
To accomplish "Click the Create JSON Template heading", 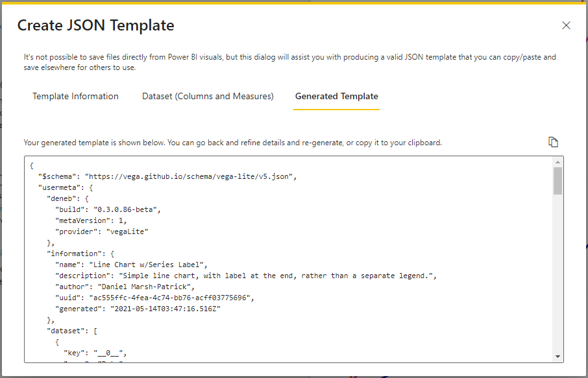I will 95,25.
